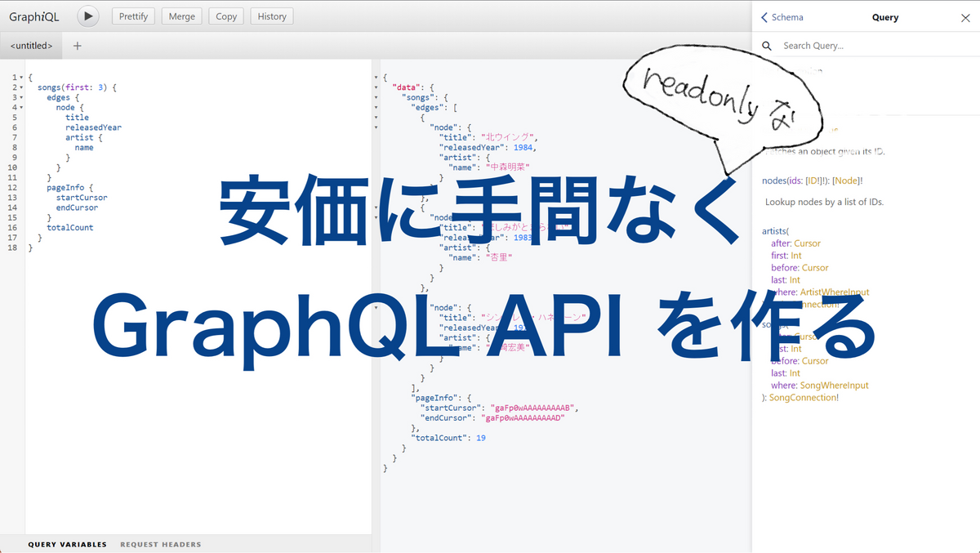
Task: Open the Node return type link
Action: (845, 181)
